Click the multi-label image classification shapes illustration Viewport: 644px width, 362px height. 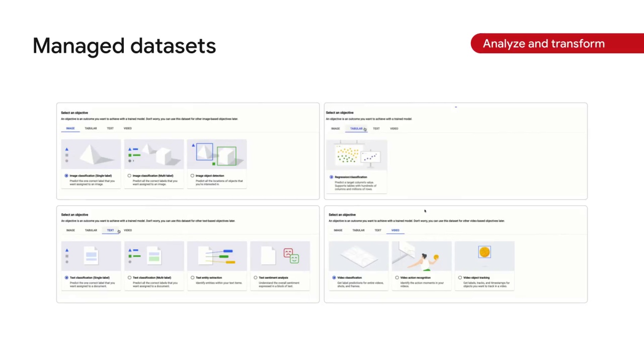154,154
